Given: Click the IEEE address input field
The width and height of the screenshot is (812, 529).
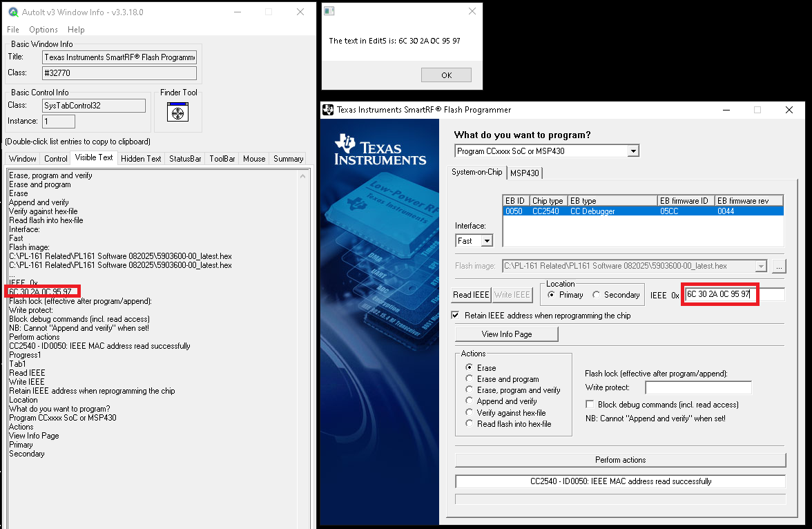Looking at the screenshot, I should point(735,295).
